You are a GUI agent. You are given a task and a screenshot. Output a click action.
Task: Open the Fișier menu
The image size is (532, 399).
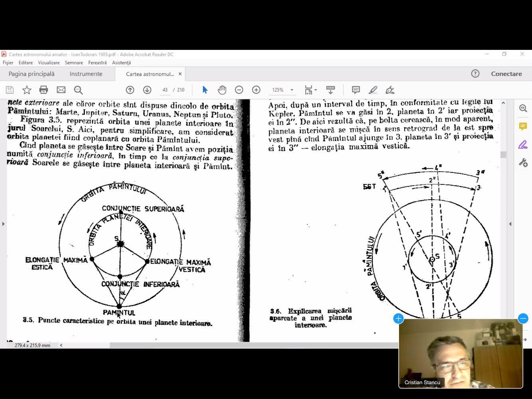tap(8, 63)
